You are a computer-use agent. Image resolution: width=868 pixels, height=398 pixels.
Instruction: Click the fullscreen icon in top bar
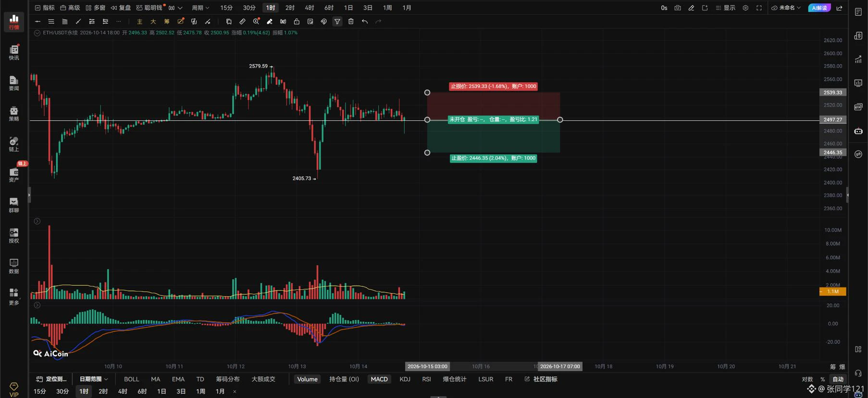[x=759, y=8]
